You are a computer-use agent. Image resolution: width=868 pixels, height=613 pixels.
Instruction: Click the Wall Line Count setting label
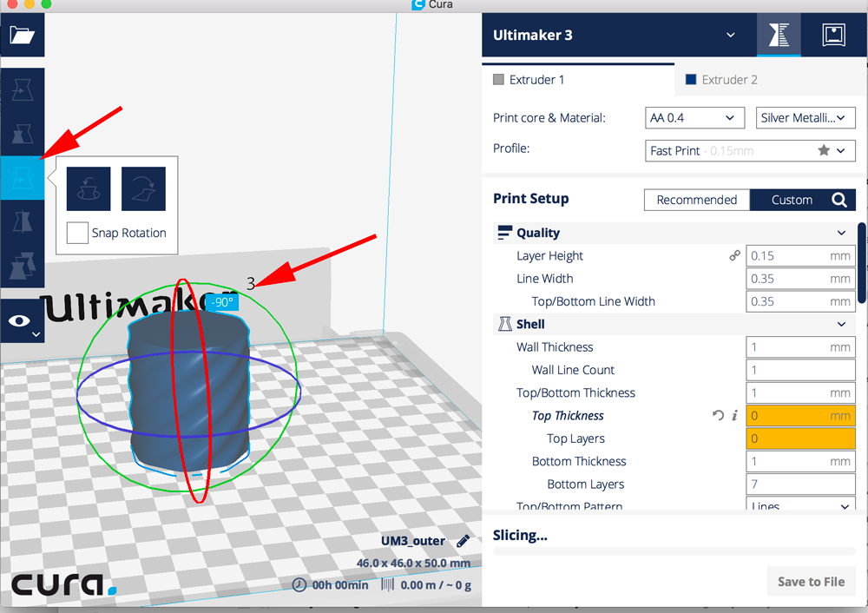573,370
